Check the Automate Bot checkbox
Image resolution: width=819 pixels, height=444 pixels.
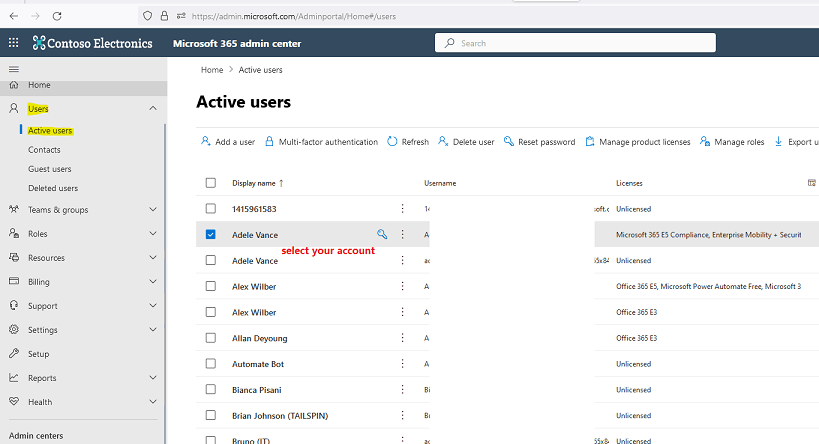click(x=210, y=364)
